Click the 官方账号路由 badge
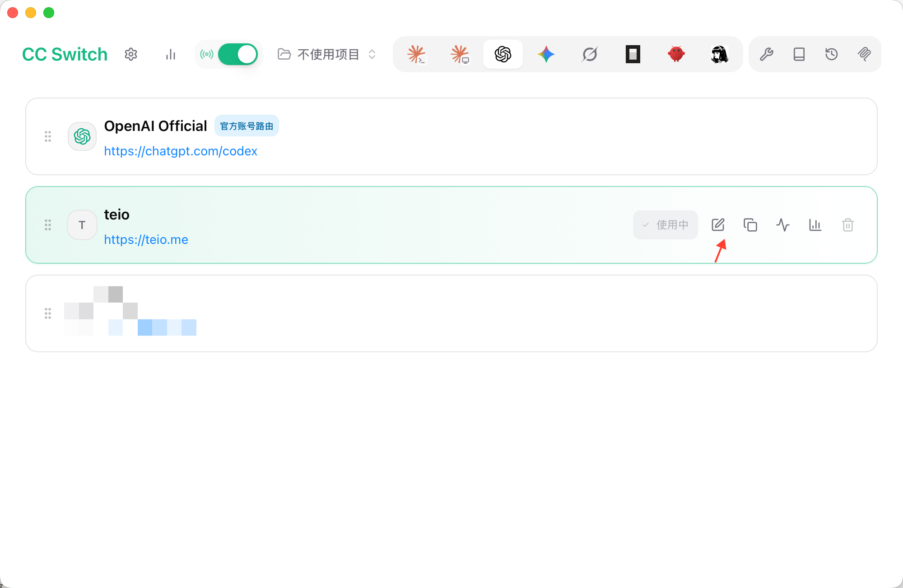 pyautogui.click(x=247, y=126)
